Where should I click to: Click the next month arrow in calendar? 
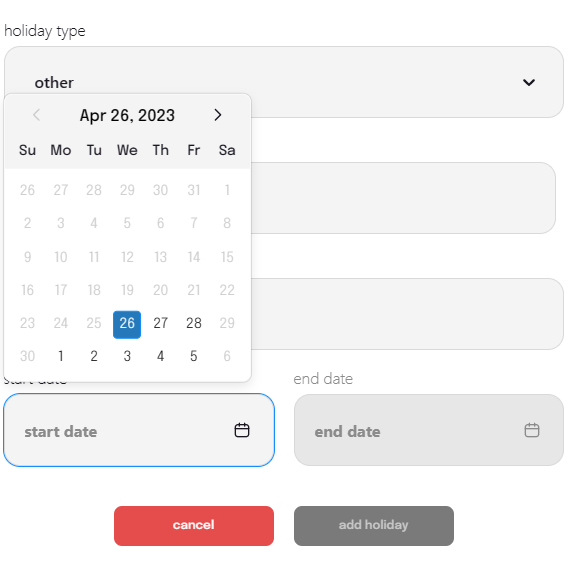click(x=217, y=115)
